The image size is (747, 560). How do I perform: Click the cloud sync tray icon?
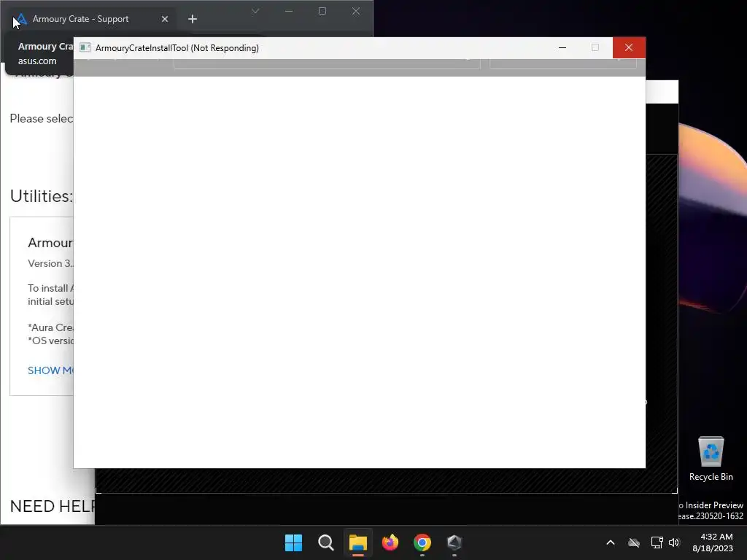(634, 542)
